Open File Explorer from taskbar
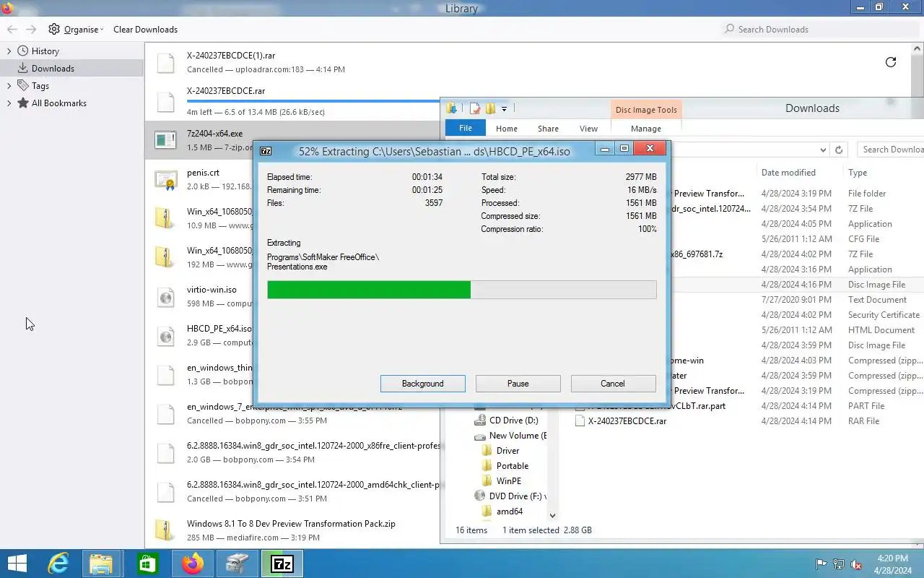Image resolution: width=924 pixels, height=578 pixels. [x=101, y=564]
